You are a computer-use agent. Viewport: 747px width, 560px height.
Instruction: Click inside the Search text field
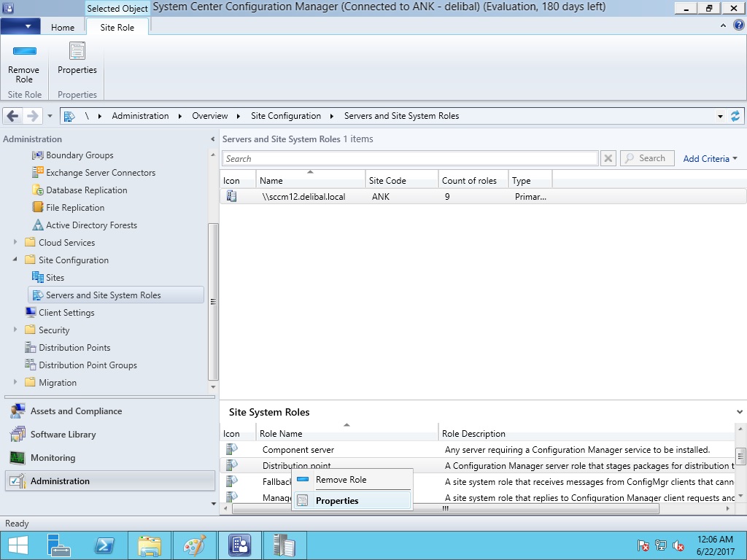point(410,158)
